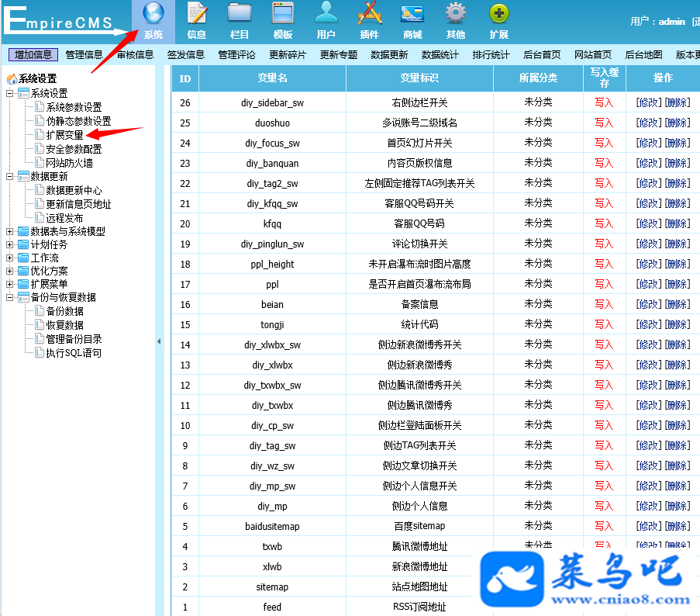Click the RSS订阅地址 label cell
700x616 pixels.
click(419, 607)
